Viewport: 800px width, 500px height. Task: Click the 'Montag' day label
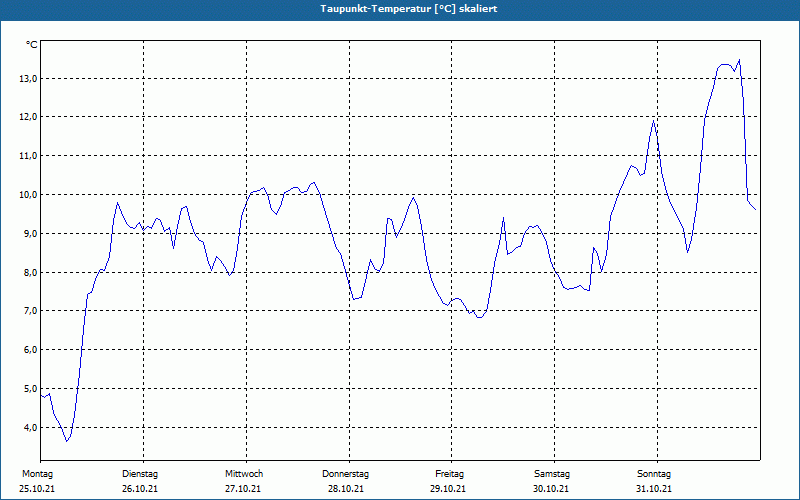point(37,474)
